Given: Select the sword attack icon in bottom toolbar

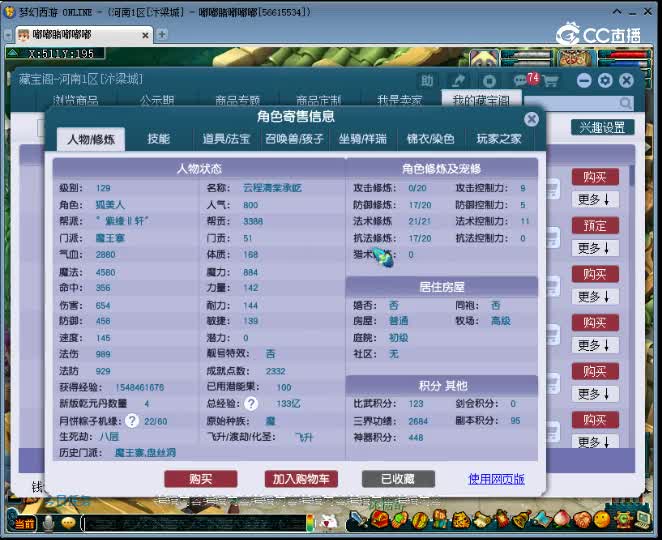Looking at the screenshot, I should coord(360,520).
